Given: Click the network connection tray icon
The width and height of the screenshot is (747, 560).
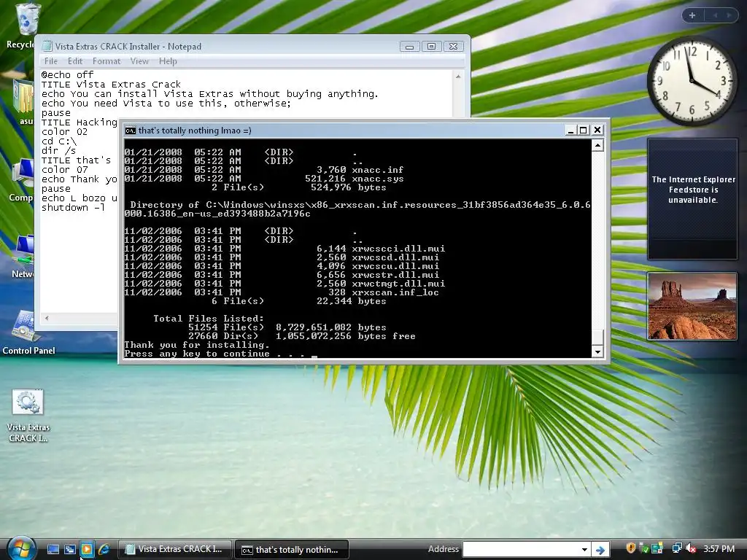Looking at the screenshot, I should (x=677, y=548).
